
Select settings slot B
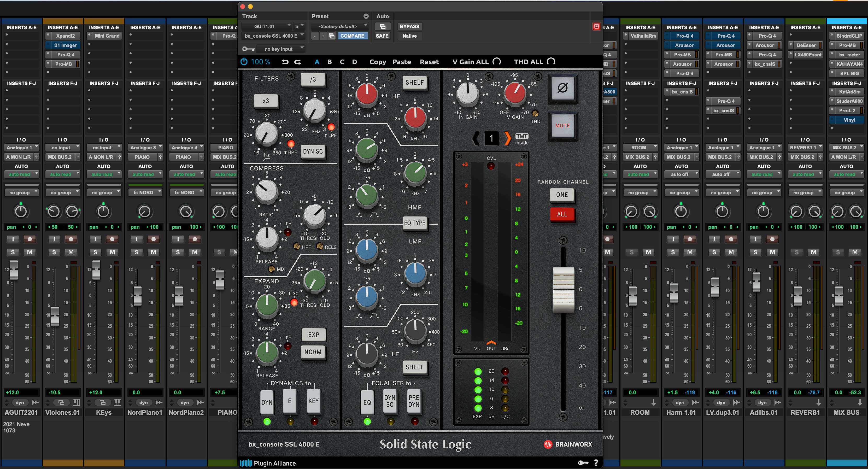tap(330, 62)
